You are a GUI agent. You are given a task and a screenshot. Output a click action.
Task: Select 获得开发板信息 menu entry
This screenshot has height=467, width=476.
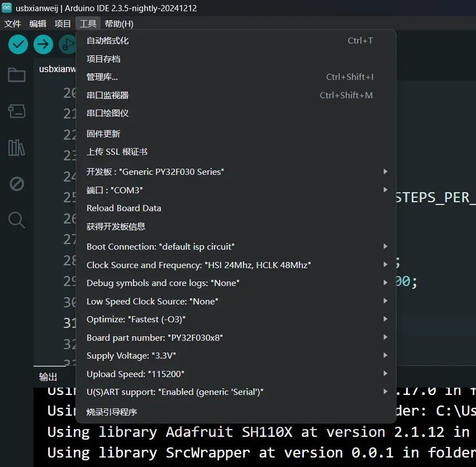pyautogui.click(x=236, y=226)
